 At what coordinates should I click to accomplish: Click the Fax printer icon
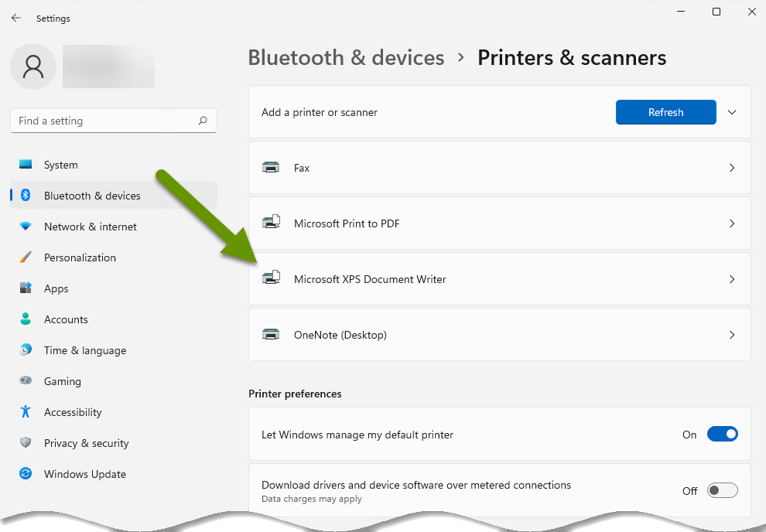271,167
